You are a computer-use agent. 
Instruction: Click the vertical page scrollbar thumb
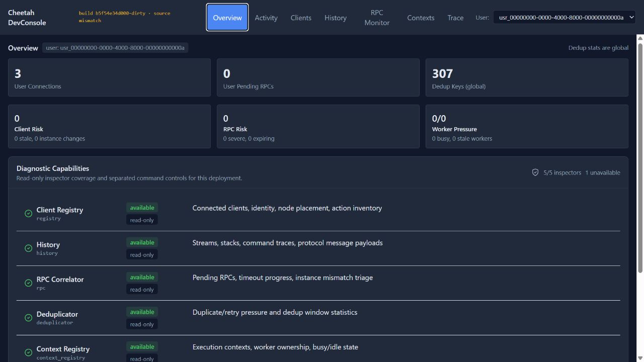click(x=640, y=158)
